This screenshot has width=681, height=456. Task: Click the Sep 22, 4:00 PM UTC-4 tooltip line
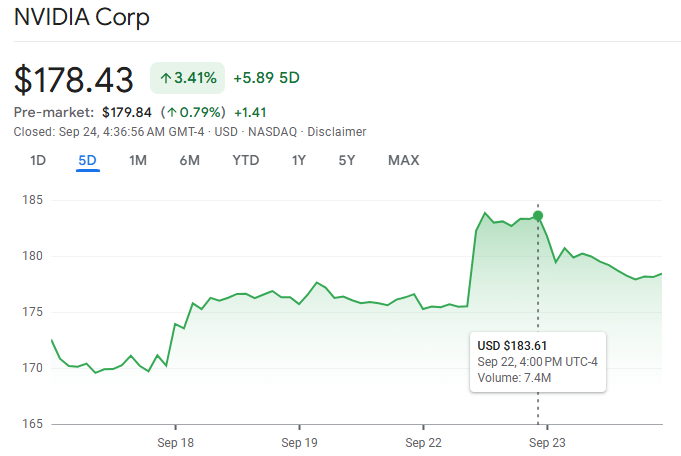538,362
